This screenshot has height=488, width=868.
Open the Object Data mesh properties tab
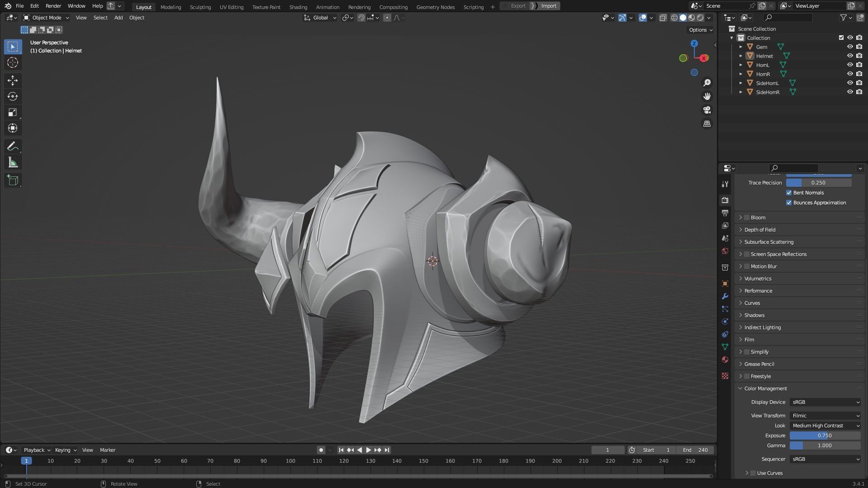pyautogui.click(x=725, y=347)
